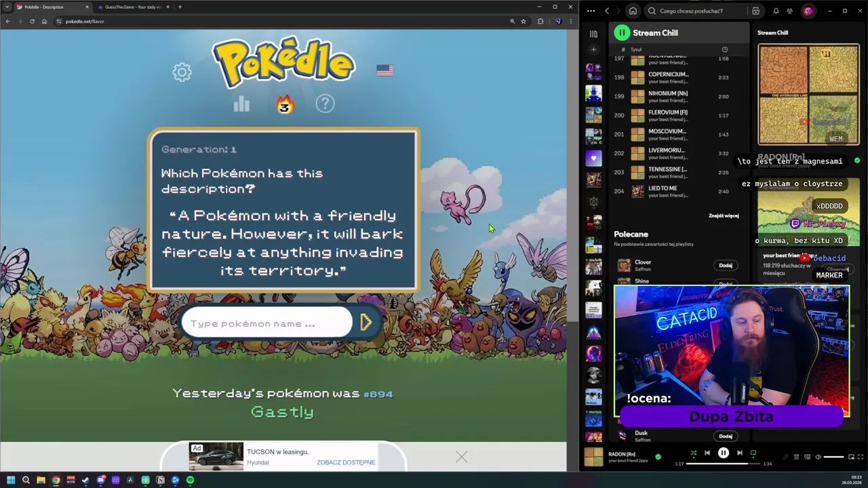Focus the Pokémon name input field
868x488 pixels.
point(267,323)
